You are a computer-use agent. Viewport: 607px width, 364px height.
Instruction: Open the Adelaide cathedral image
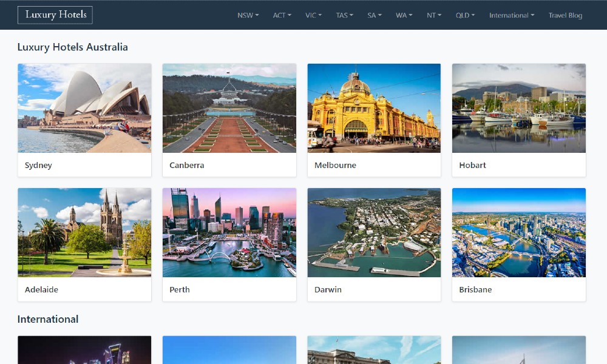pyautogui.click(x=84, y=232)
